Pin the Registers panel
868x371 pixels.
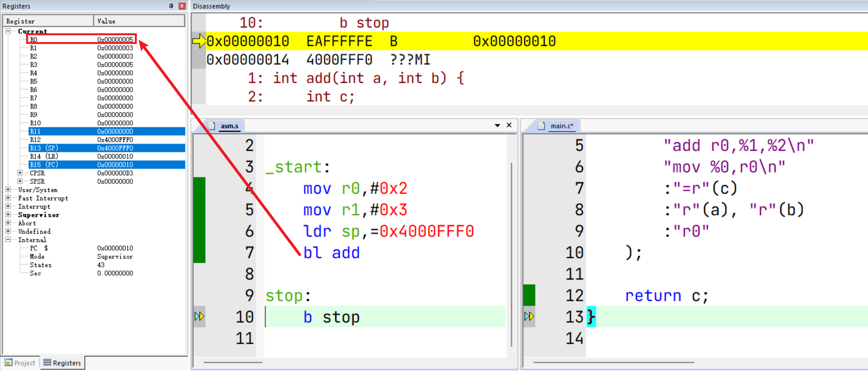(171, 6)
